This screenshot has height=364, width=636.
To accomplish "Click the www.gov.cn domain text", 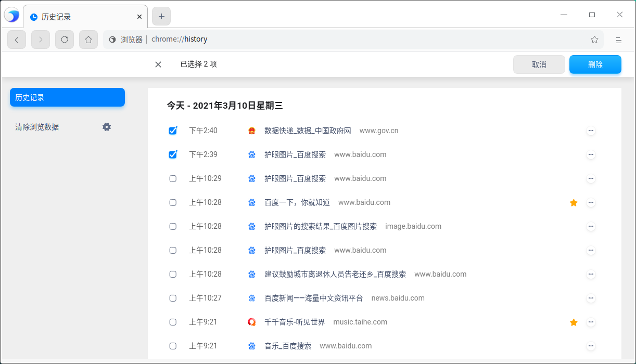I will click(379, 131).
